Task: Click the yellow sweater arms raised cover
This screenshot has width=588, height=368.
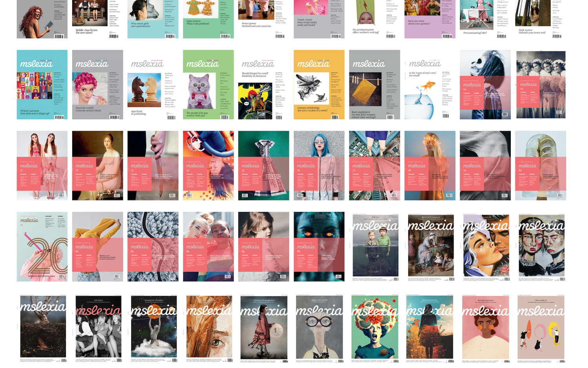Action: pos(97,247)
